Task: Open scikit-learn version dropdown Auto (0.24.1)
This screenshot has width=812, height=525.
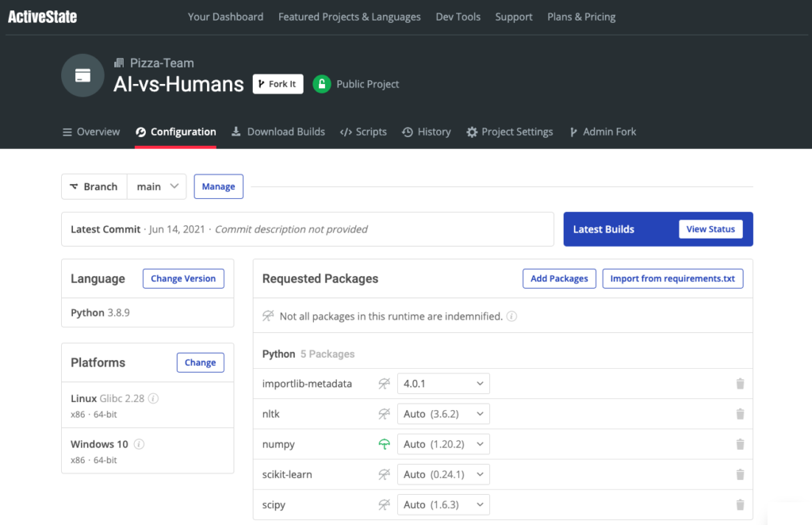Action: pos(443,474)
